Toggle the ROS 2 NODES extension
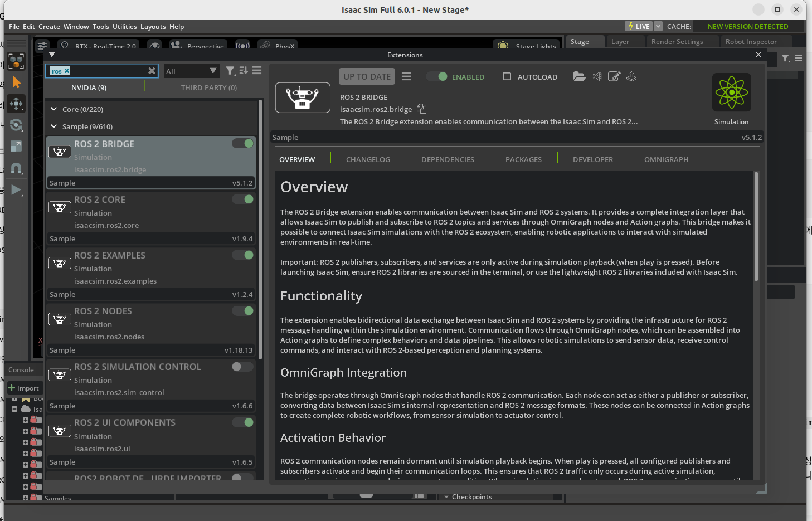Viewport: 812px width, 521px height. click(243, 310)
